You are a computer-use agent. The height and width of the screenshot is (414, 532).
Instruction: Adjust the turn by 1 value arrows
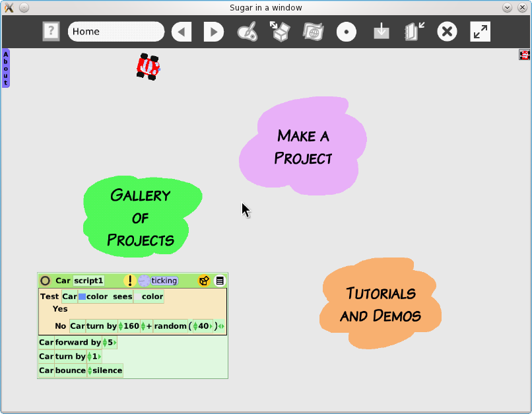point(89,357)
